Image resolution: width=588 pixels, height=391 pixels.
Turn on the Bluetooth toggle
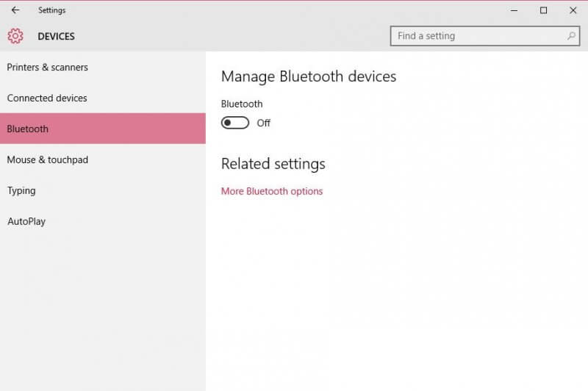click(x=234, y=123)
